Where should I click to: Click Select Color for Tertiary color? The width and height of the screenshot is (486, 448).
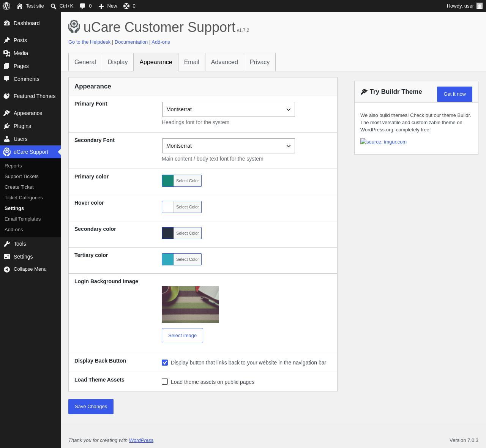click(188, 259)
